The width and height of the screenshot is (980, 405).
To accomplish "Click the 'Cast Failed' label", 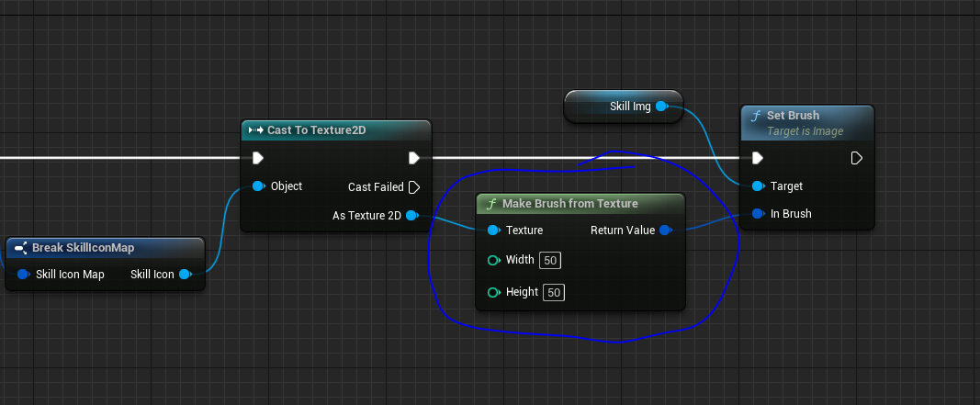I will tap(376, 186).
